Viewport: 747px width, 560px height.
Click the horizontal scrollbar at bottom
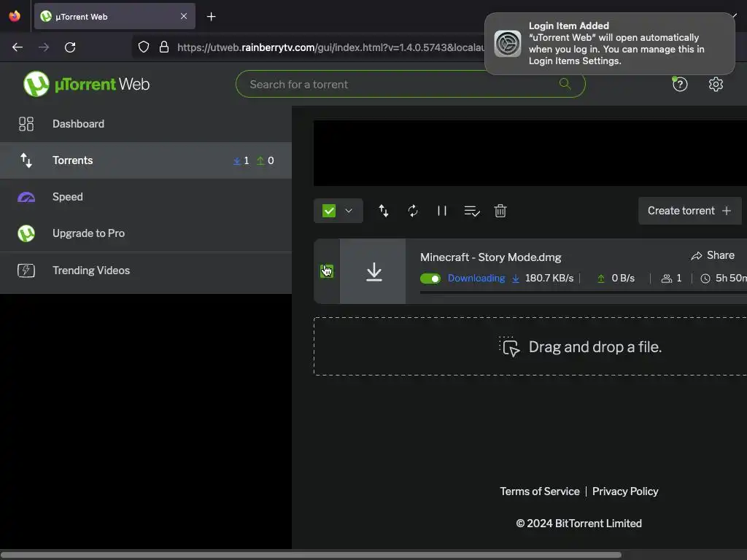click(x=311, y=555)
